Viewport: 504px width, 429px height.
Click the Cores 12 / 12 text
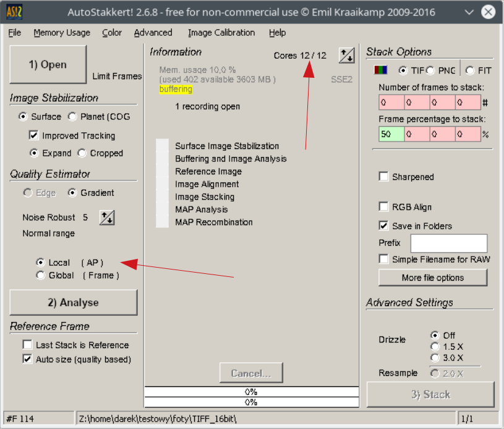(x=300, y=56)
